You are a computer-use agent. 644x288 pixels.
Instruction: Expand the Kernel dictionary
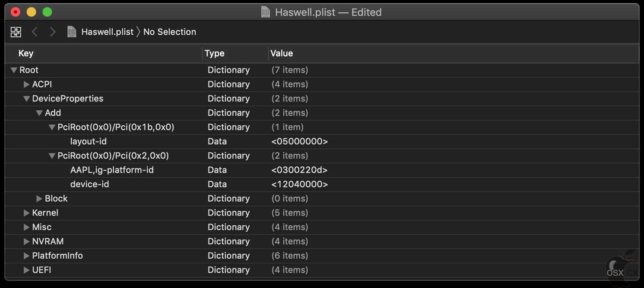(x=27, y=213)
